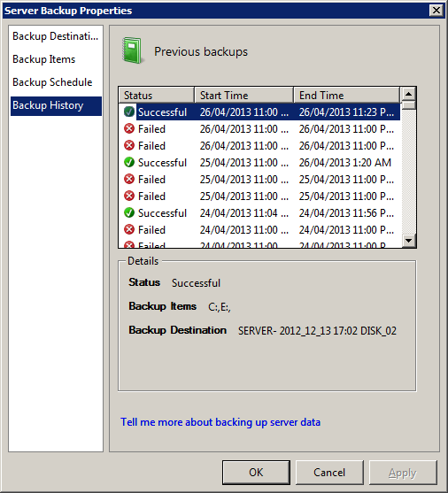Click red failed icon in third backup row

[129, 145]
